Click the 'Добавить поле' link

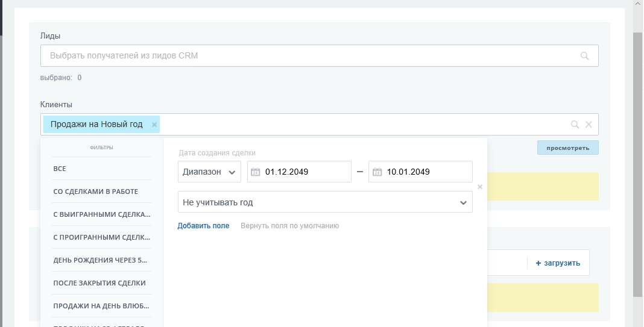(x=203, y=226)
